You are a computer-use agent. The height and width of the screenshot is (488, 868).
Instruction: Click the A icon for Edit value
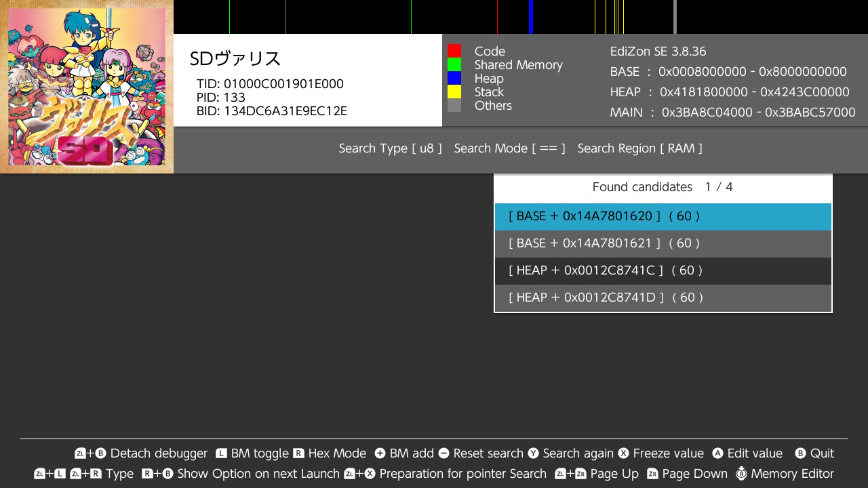pyautogui.click(x=717, y=453)
